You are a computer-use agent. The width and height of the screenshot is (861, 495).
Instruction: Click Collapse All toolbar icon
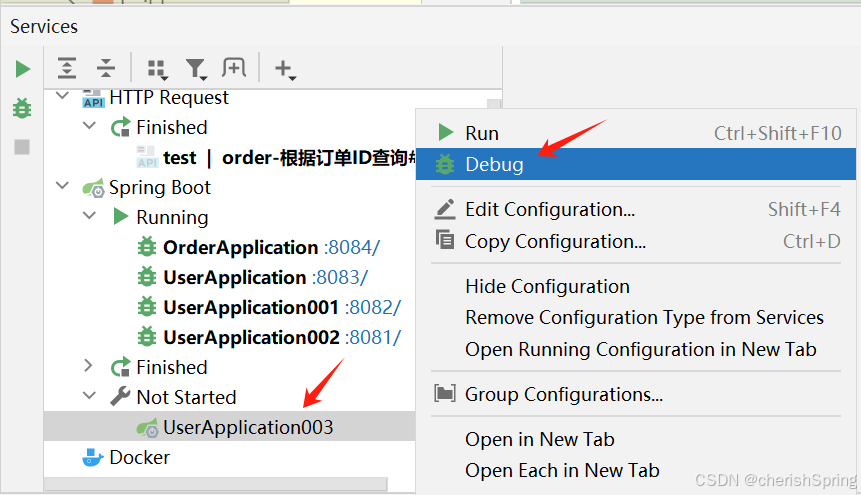pyautogui.click(x=105, y=68)
